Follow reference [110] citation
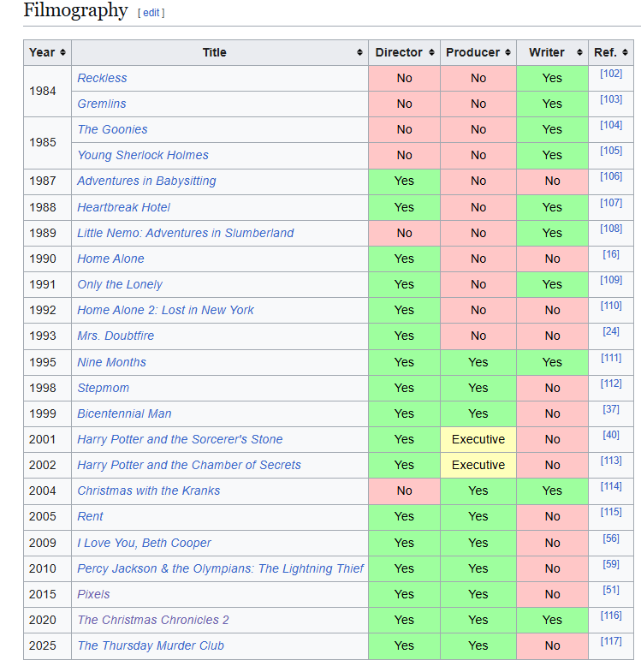 click(611, 306)
